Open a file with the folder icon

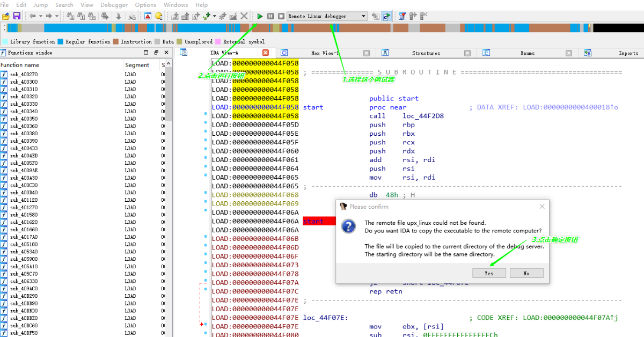pyautogui.click(x=5, y=16)
